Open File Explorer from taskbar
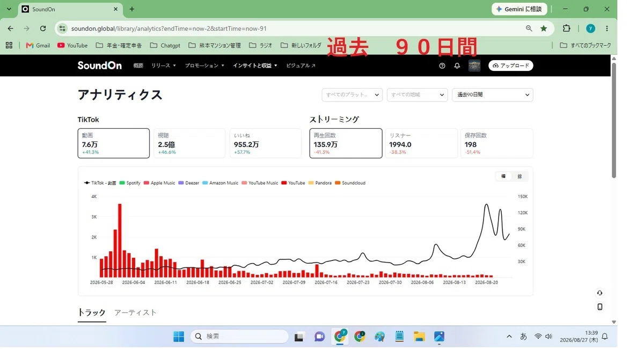 419,337
